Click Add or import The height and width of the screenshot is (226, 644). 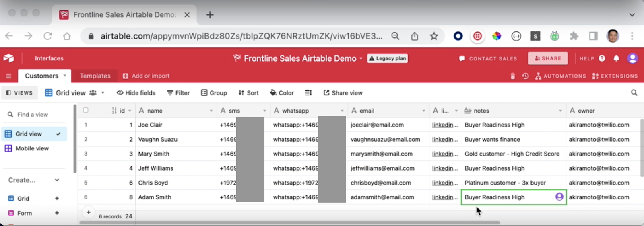tap(146, 76)
